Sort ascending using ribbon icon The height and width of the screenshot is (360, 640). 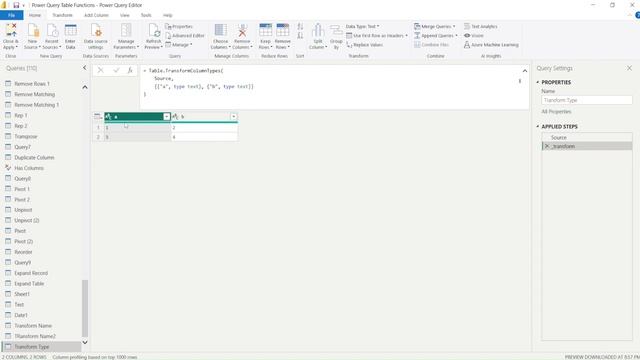click(x=300, y=27)
